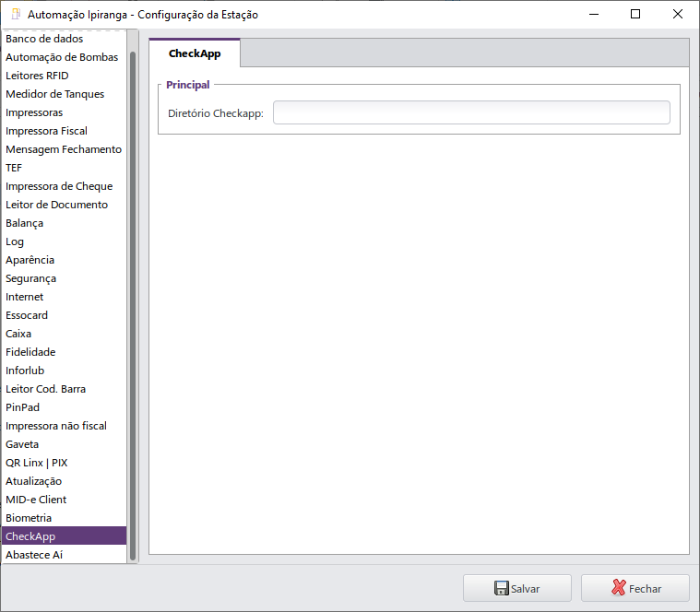
Task: Click the Salvar floppy disk icon
Action: pyautogui.click(x=502, y=588)
